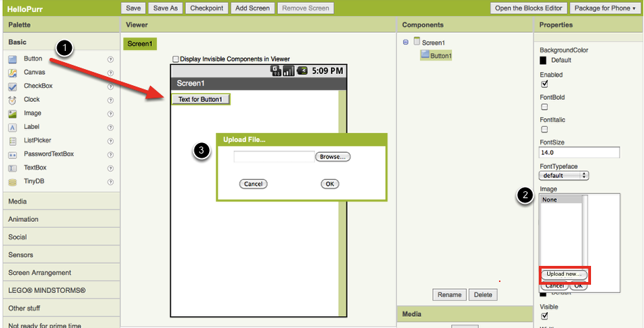Rename the selected component
Viewport: 644px width, 328px height.
pos(450,295)
